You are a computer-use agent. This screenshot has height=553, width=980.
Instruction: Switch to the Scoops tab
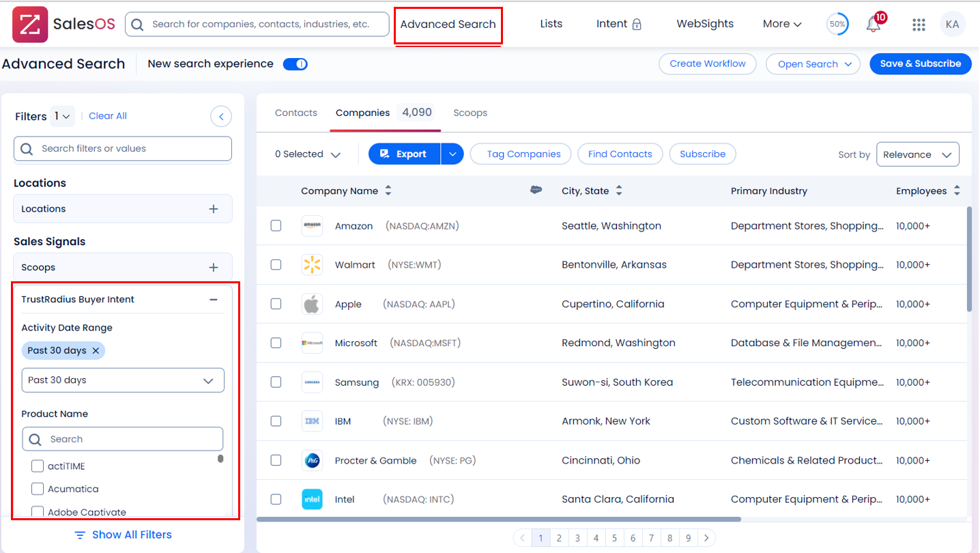click(x=470, y=113)
